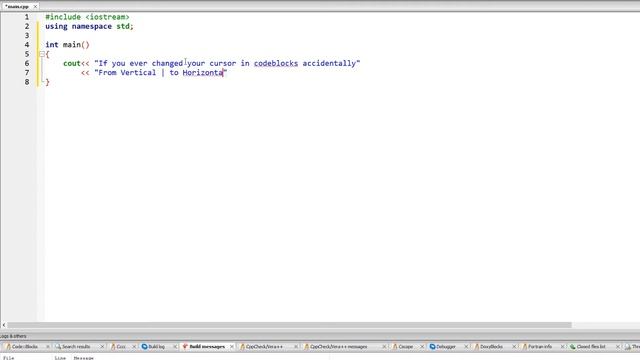Click the Search results magnifier icon
Screen dimensions: 640x360
click(58, 347)
